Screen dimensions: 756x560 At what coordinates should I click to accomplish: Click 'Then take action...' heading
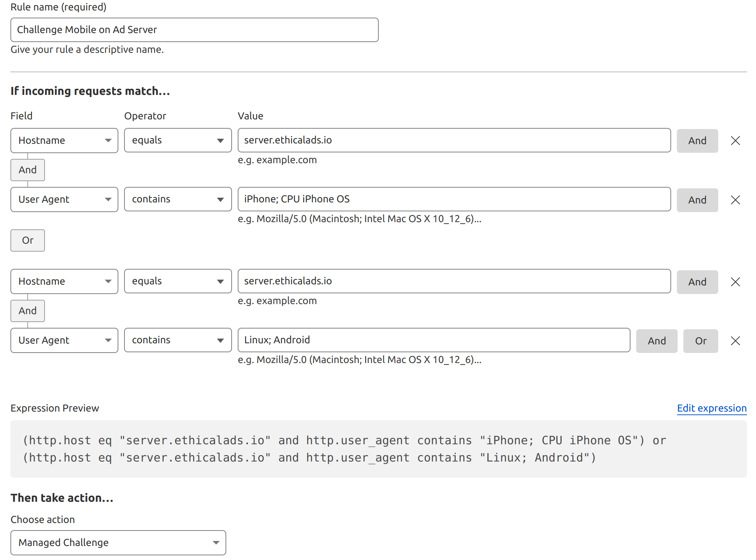tap(62, 498)
